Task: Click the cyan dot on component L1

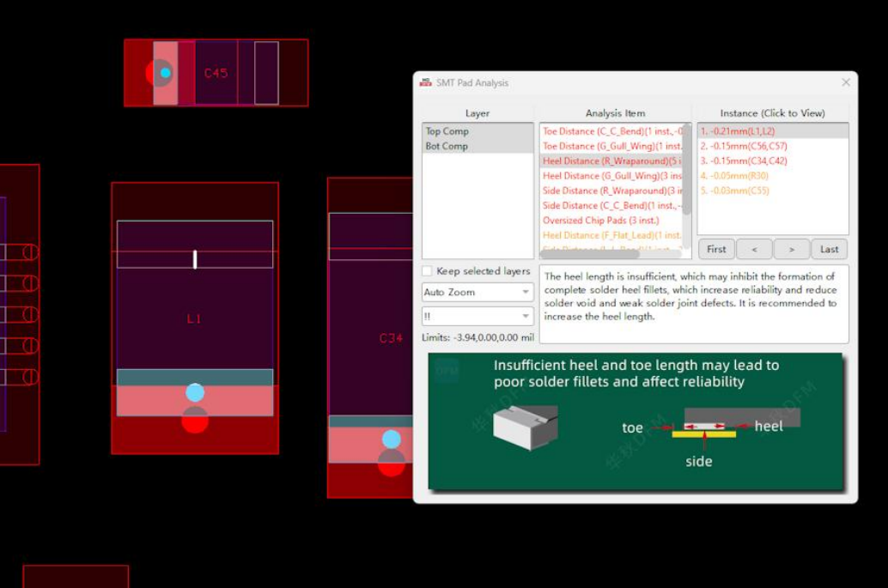Action: pyautogui.click(x=195, y=392)
